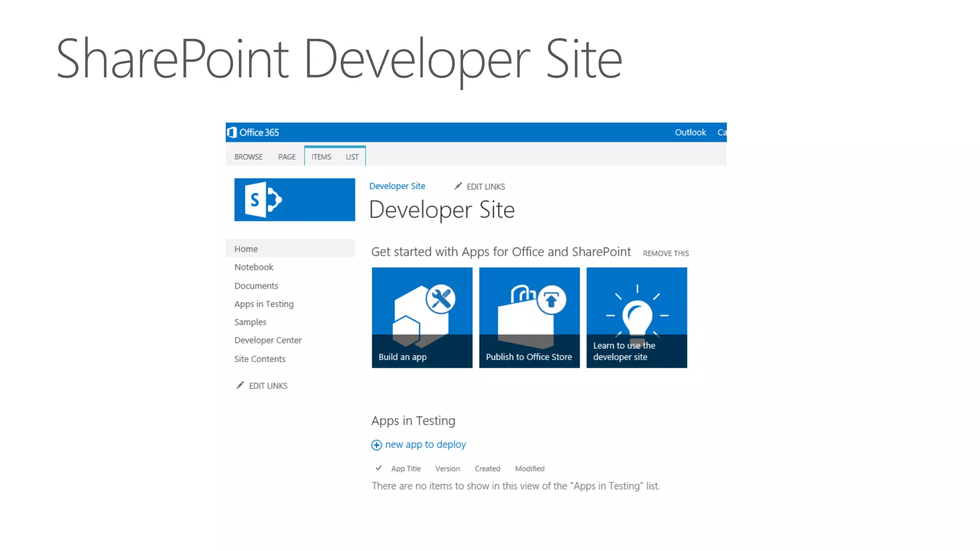Click new app to deploy link
The image size is (980, 551).
[x=425, y=445]
